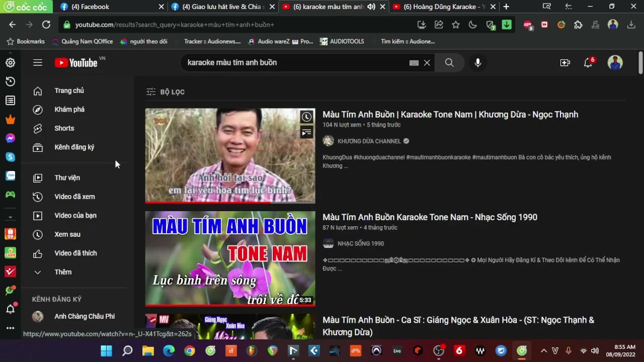Open Cốc Cốc sidebar settings gear
644x362 pixels.
coord(10,63)
